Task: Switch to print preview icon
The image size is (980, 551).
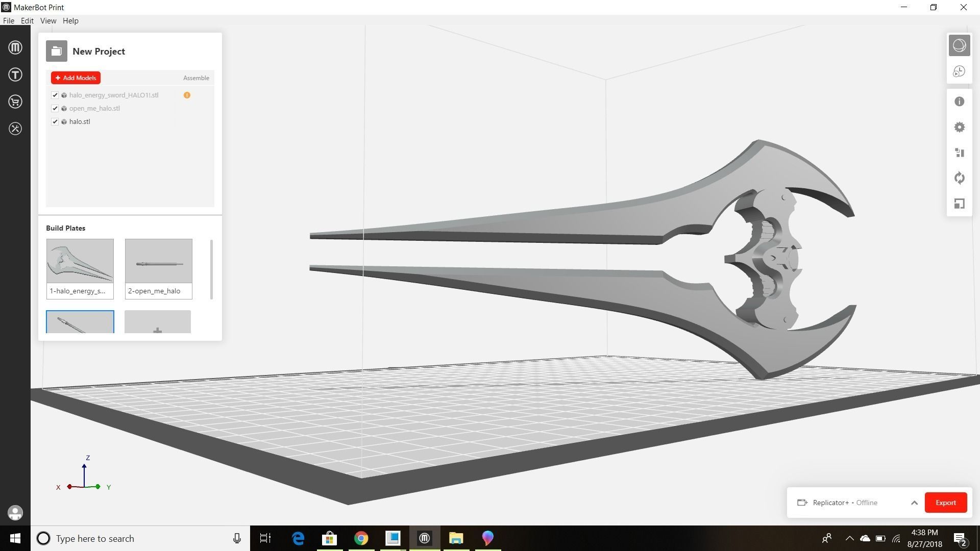Action: pyautogui.click(x=959, y=71)
